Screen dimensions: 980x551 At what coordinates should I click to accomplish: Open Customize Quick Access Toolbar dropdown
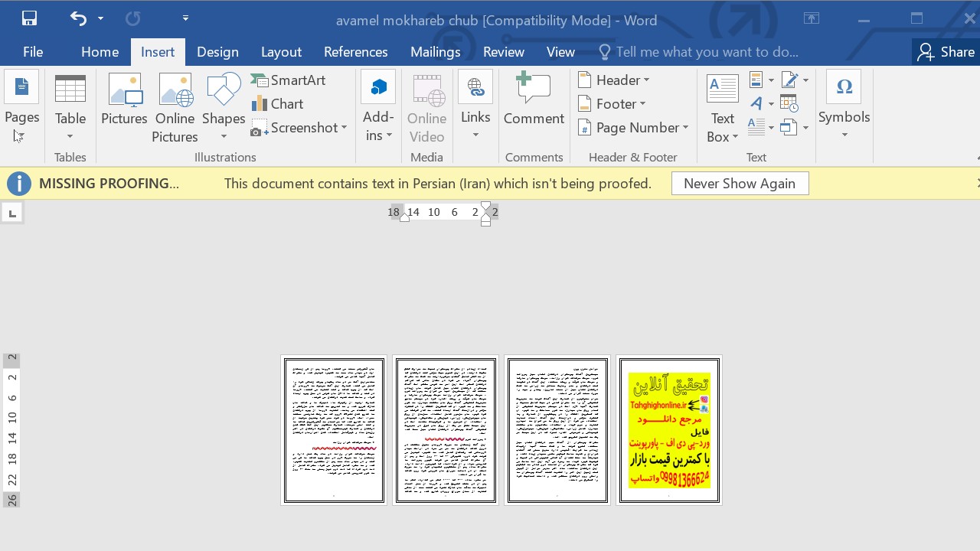pos(185,18)
